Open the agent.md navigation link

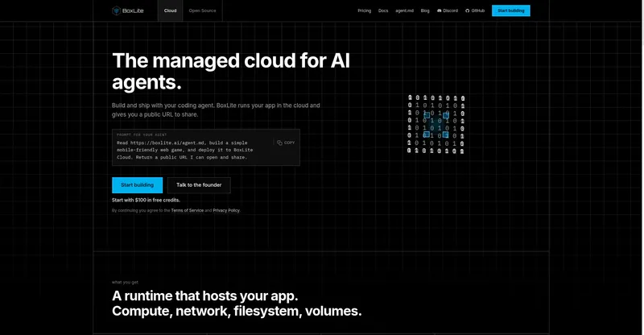[x=405, y=10]
